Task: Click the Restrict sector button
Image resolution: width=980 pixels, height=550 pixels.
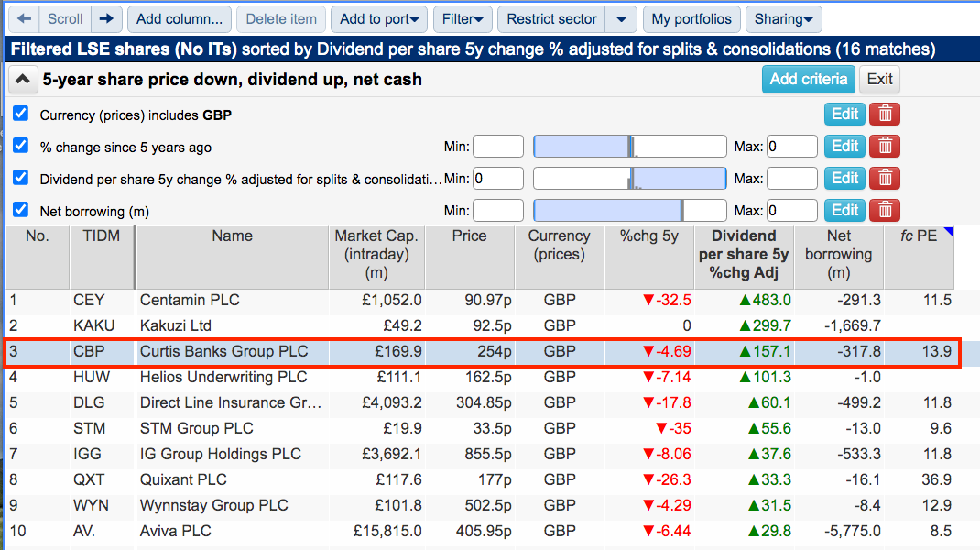Action: point(552,19)
